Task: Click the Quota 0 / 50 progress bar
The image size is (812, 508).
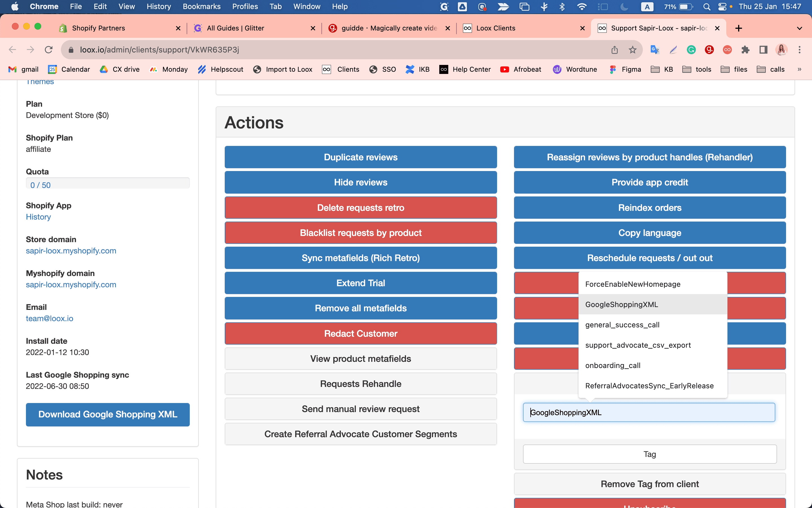Action: 108,183
